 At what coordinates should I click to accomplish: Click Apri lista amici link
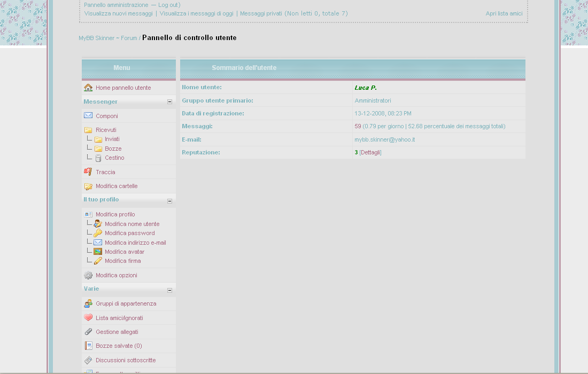(504, 13)
